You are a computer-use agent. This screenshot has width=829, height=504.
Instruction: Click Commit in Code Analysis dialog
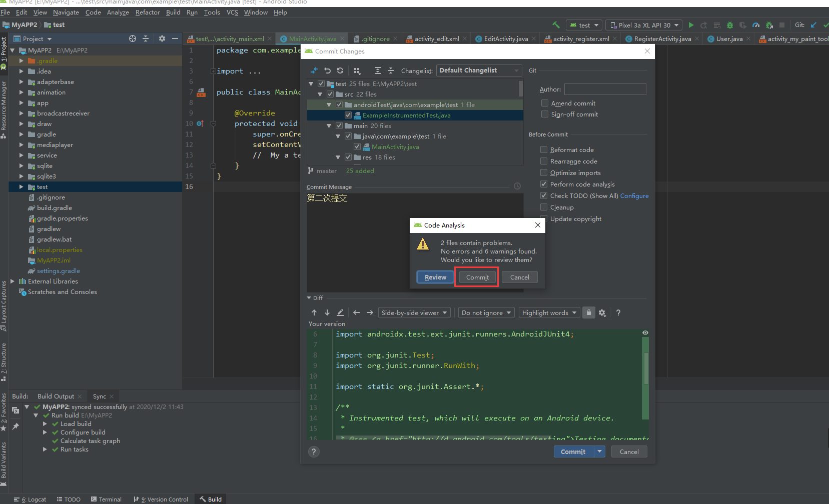(x=477, y=277)
